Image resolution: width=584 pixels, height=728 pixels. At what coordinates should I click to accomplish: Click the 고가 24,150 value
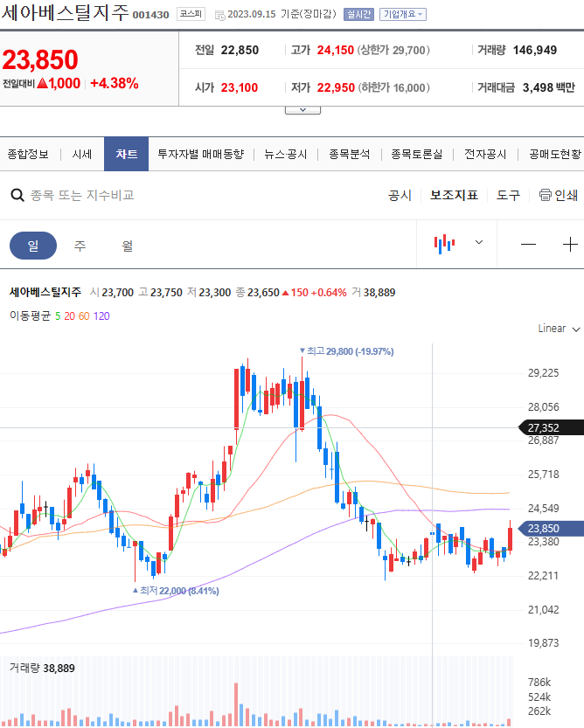point(336,50)
